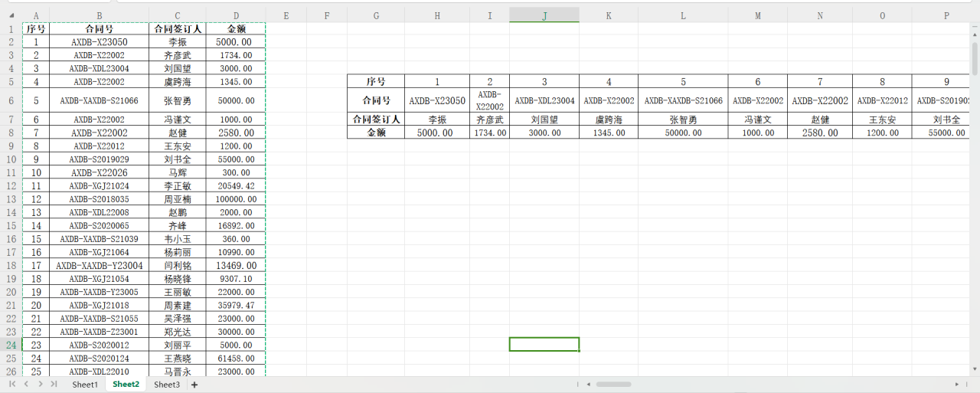Go to the next sheet tab arrow
Image resolution: width=980 pixels, height=393 pixels.
click(40, 384)
